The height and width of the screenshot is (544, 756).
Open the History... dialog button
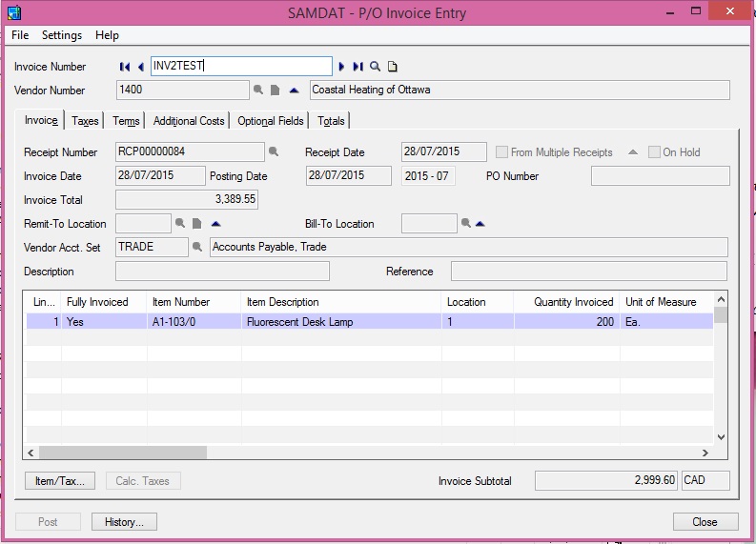(124, 522)
